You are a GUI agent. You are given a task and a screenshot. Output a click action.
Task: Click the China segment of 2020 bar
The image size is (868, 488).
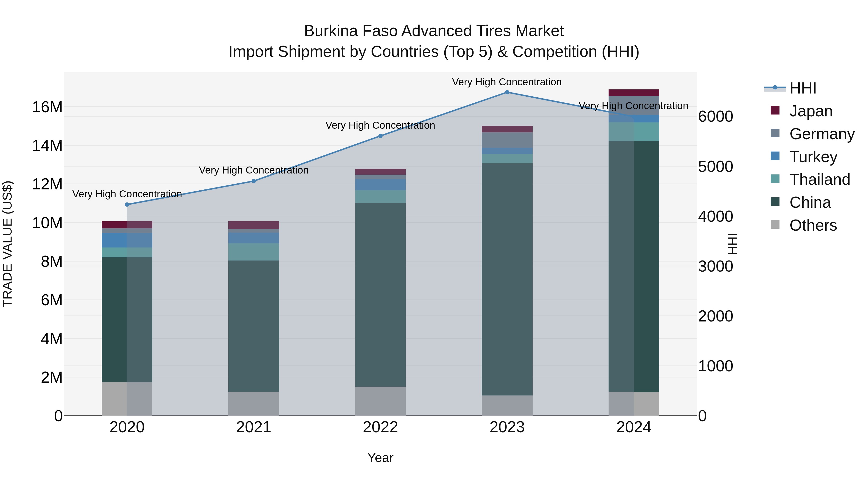point(127,320)
